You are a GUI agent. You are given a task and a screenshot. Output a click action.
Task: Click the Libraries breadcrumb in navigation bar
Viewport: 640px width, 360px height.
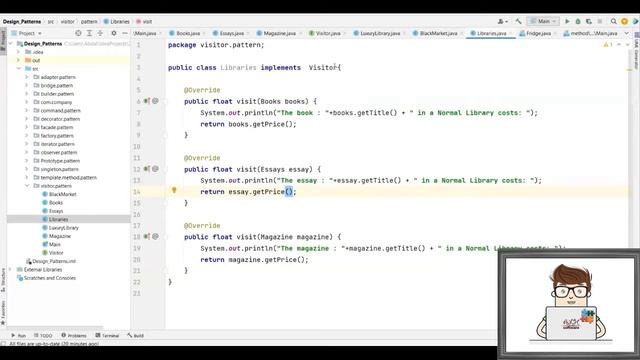(117, 22)
